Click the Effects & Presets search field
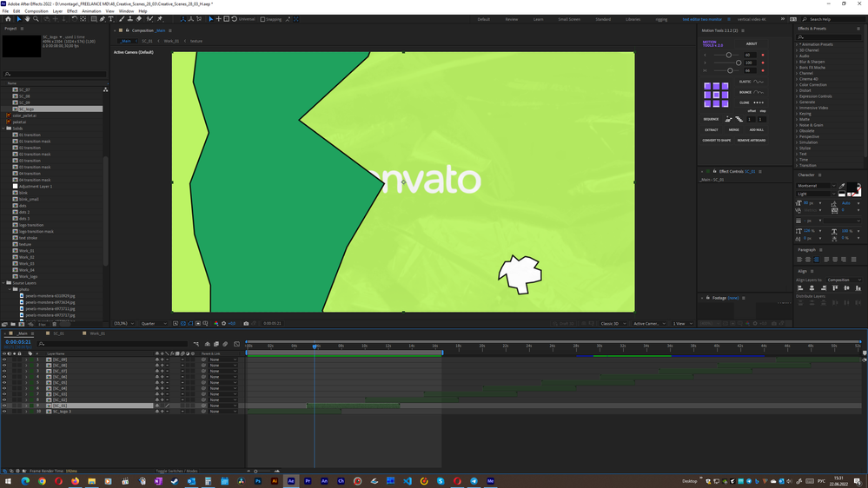Screen dimensions: 868x488 829,37
